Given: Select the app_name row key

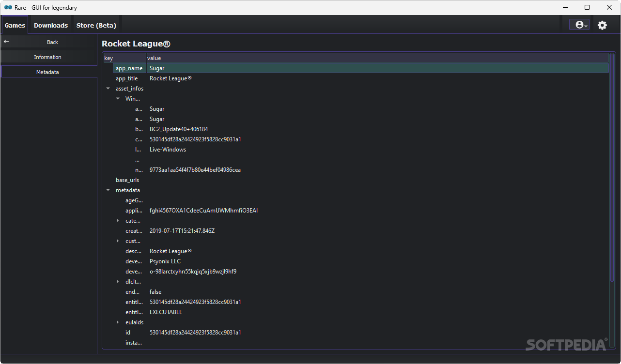Looking at the screenshot, I should (129, 68).
